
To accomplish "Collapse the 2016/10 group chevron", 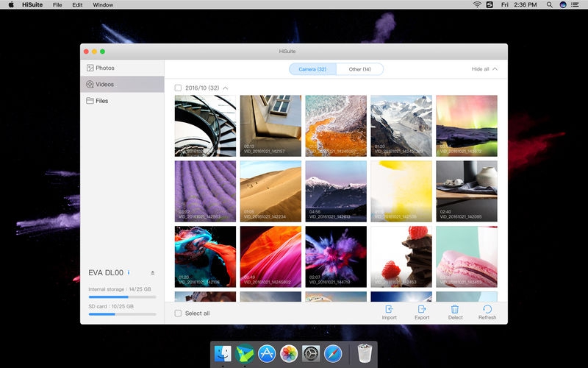I will 226,88.
